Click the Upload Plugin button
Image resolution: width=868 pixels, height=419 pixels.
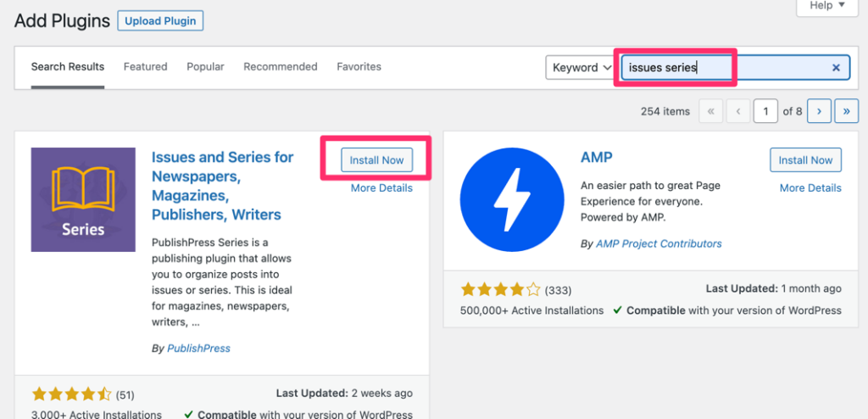160,21
